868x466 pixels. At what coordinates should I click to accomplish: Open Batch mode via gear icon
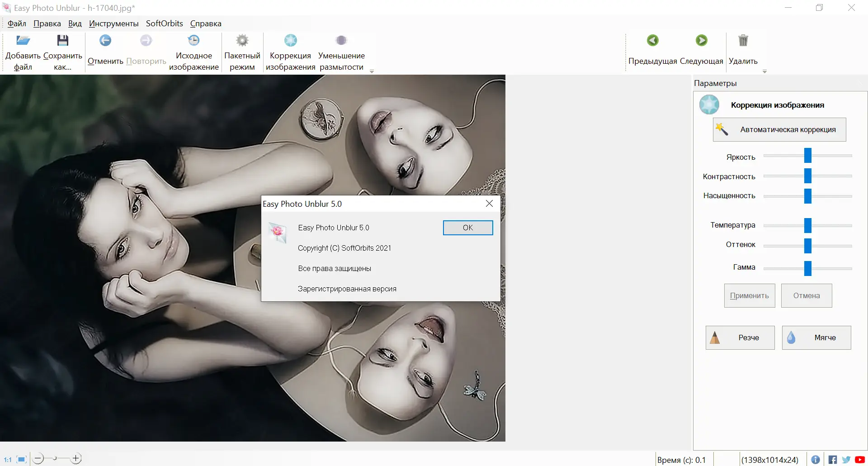[242, 41]
